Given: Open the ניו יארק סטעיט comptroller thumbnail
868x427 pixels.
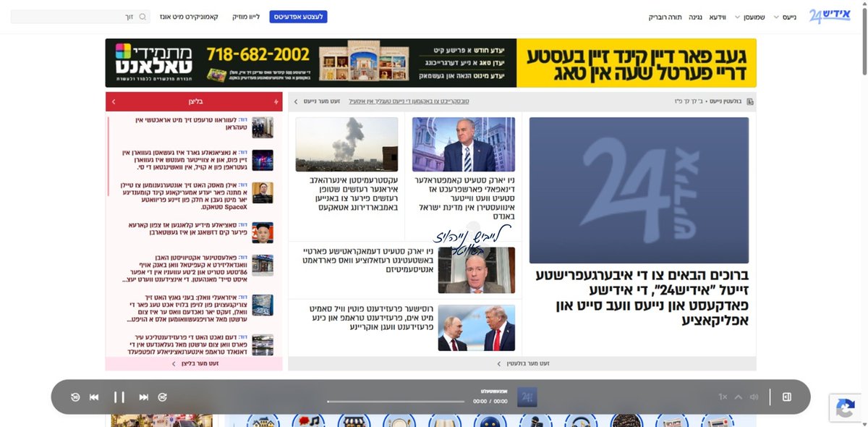Looking at the screenshot, I should (464, 145).
